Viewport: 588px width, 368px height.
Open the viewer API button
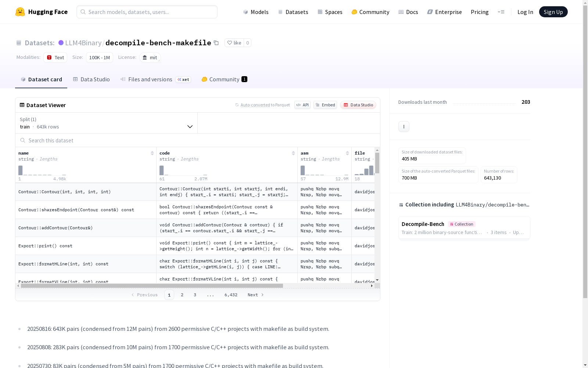(x=302, y=105)
